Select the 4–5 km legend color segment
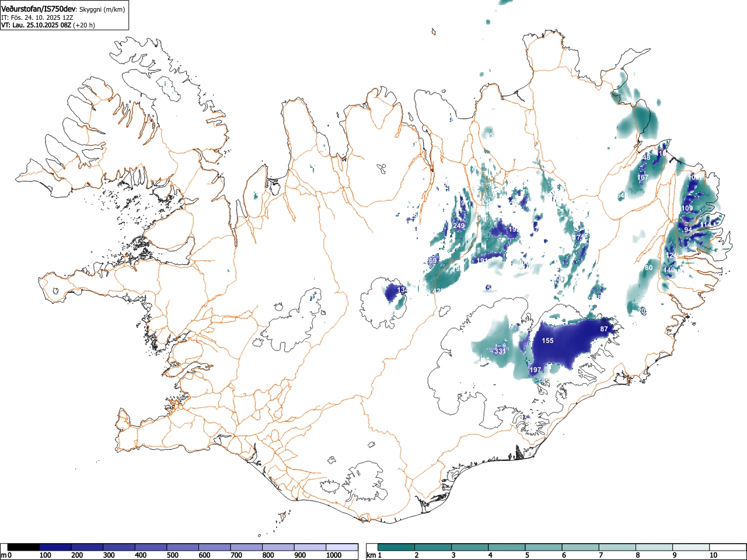 click(x=507, y=547)
